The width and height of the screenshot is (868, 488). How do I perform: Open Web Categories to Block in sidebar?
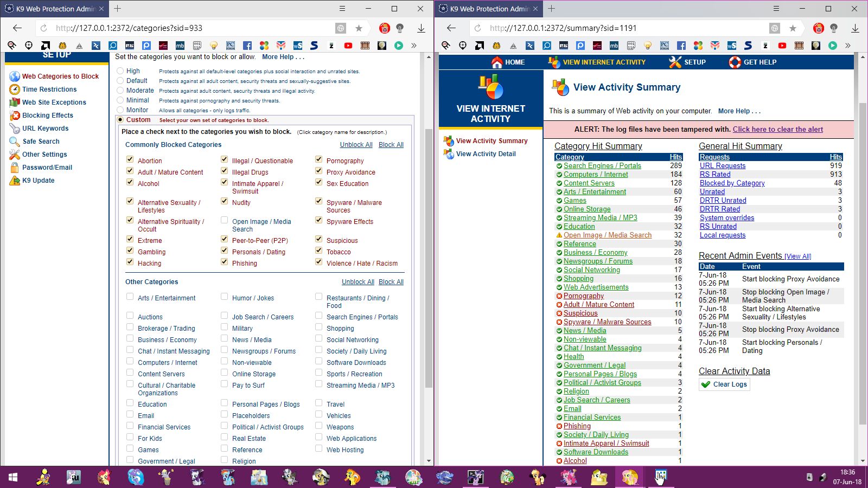[60, 76]
